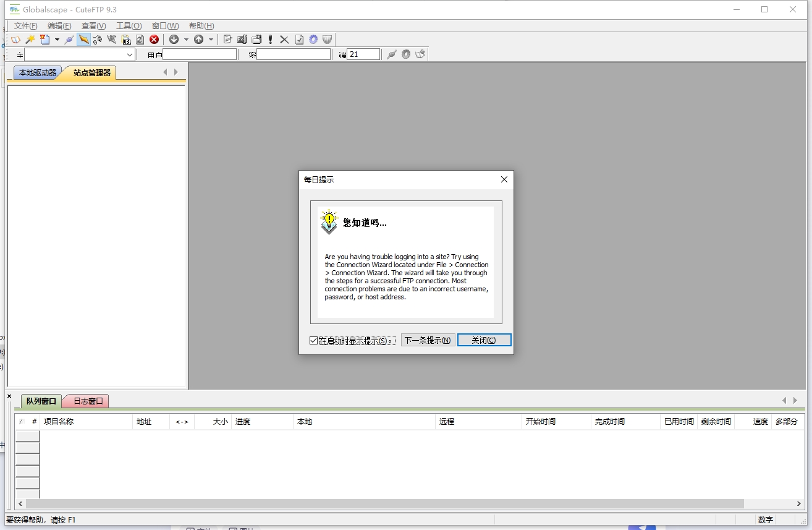Click the Reconnect icon with curved arrows
This screenshot has width=812, height=530.
pos(98,40)
